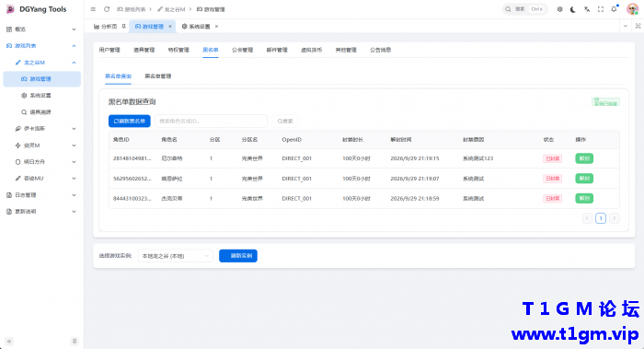Click the 解封 button for 2026/9/29 21:18:59 row

click(584, 198)
